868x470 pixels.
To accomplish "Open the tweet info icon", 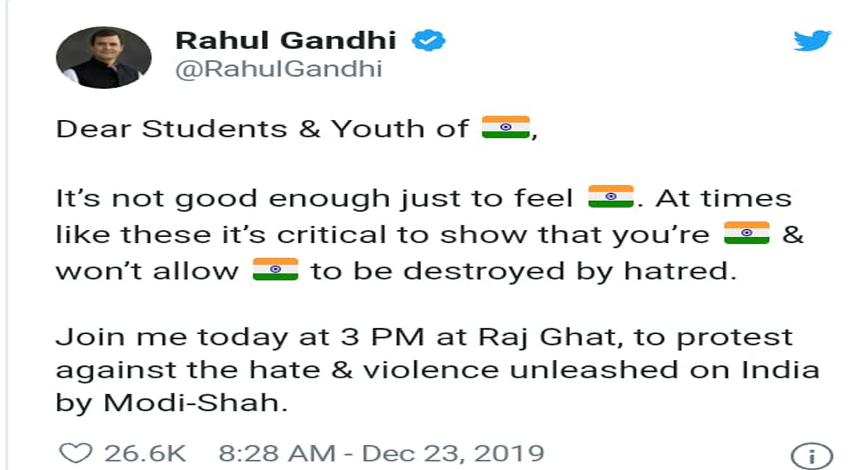I will click(812, 456).
